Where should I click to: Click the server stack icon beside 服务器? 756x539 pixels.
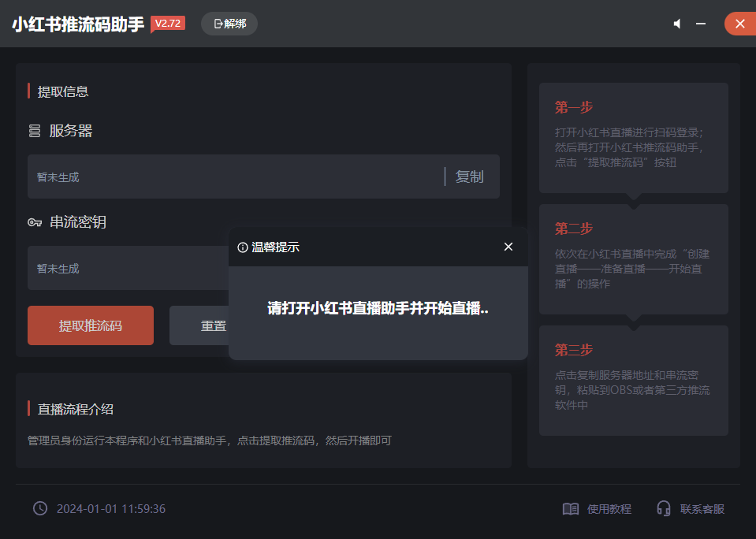pos(35,131)
